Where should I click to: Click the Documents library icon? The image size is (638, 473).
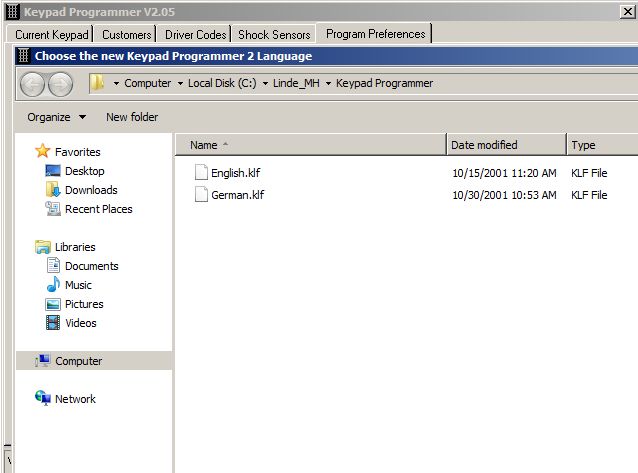(53, 265)
